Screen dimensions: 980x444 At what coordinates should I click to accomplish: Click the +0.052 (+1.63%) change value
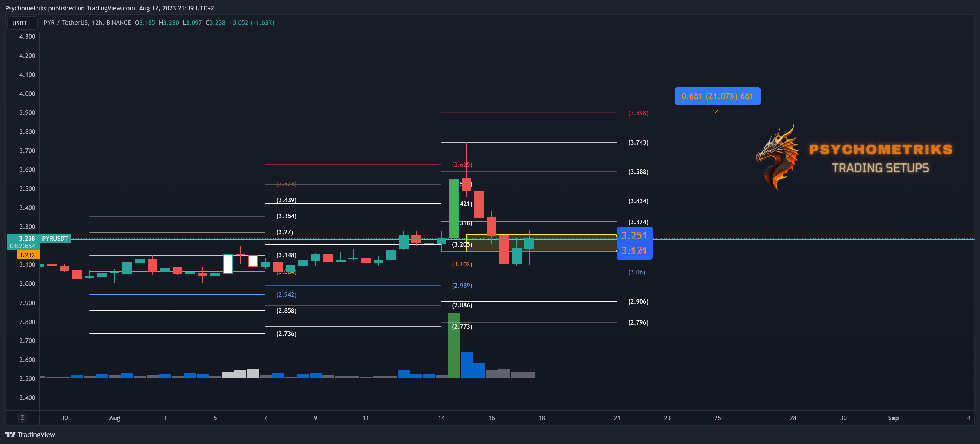[252, 23]
